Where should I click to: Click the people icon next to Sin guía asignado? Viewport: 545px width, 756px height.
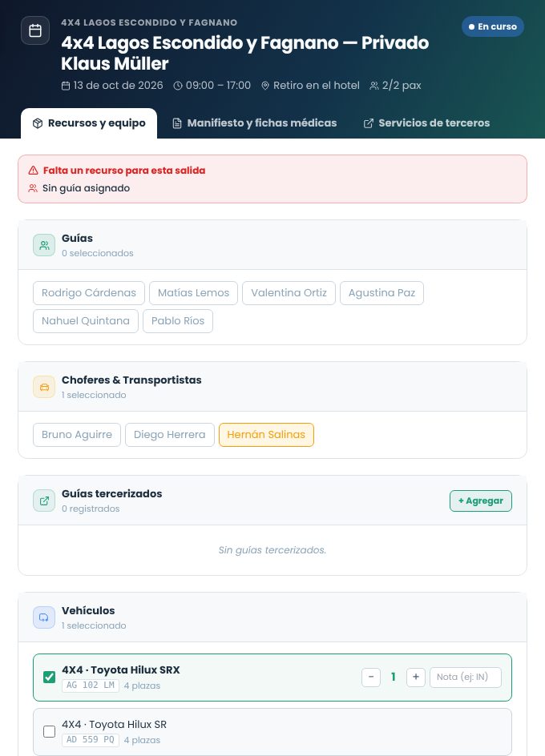click(33, 188)
